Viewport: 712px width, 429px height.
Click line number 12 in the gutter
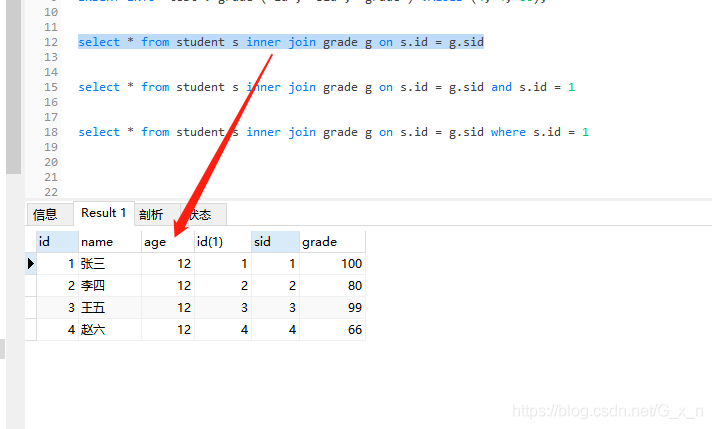coord(51,42)
